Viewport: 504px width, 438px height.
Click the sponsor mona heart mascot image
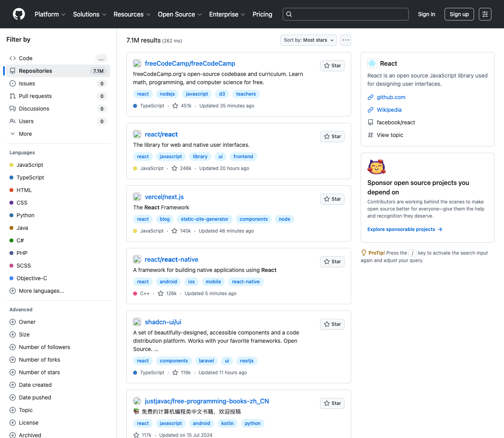377,167
